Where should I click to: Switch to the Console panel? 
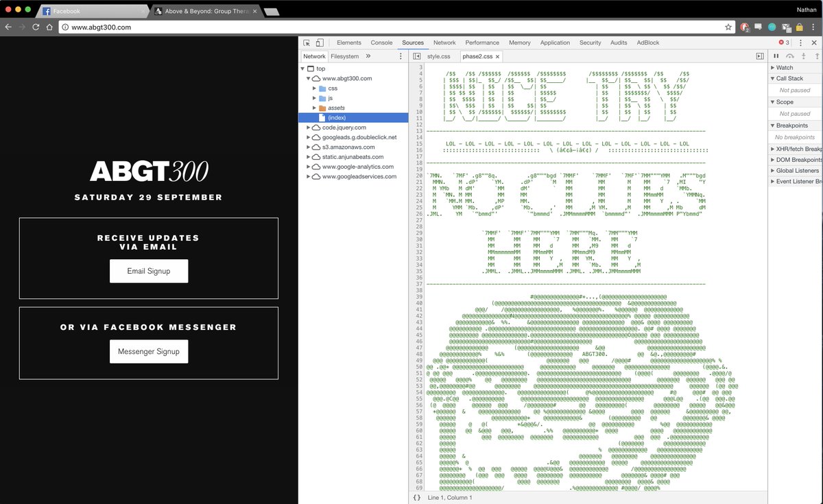(381, 43)
